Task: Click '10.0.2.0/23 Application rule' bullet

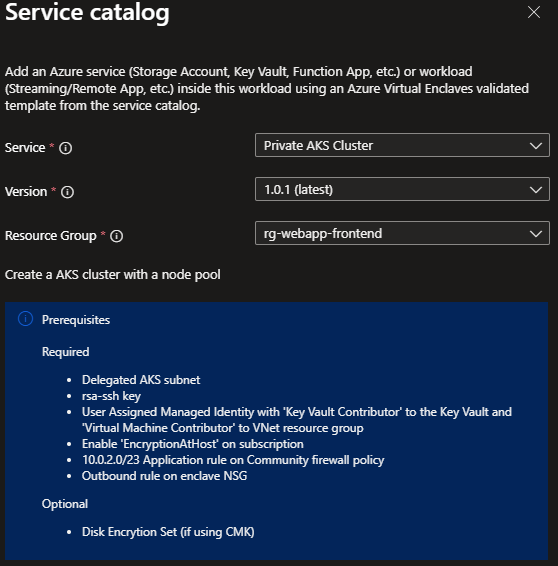Action: click(x=233, y=460)
